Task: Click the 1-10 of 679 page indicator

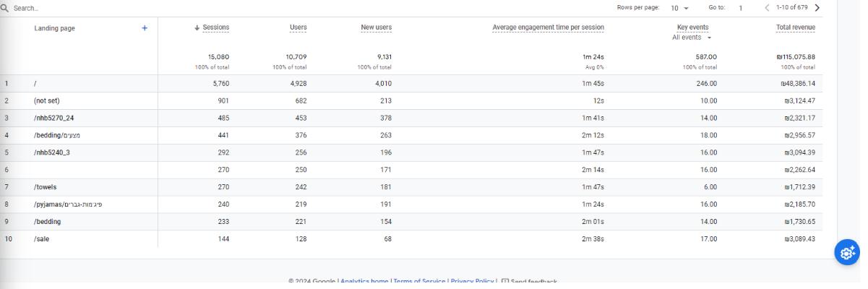Action: pos(791,8)
